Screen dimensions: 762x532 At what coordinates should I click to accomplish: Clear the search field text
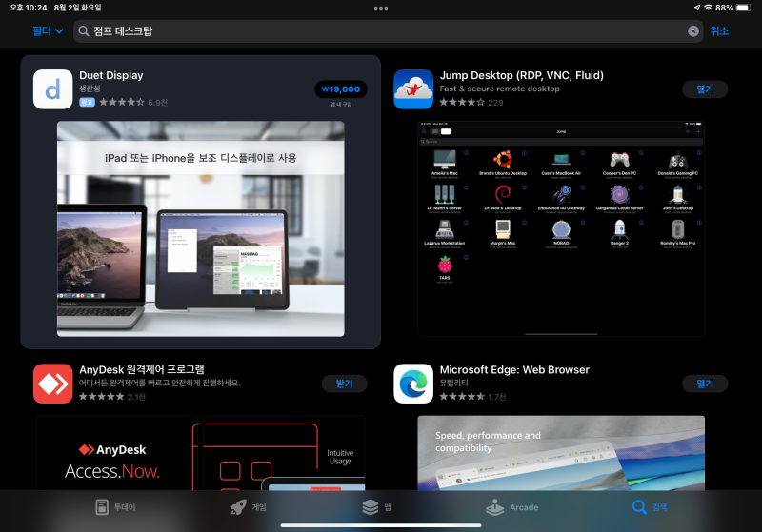pos(693,31)
